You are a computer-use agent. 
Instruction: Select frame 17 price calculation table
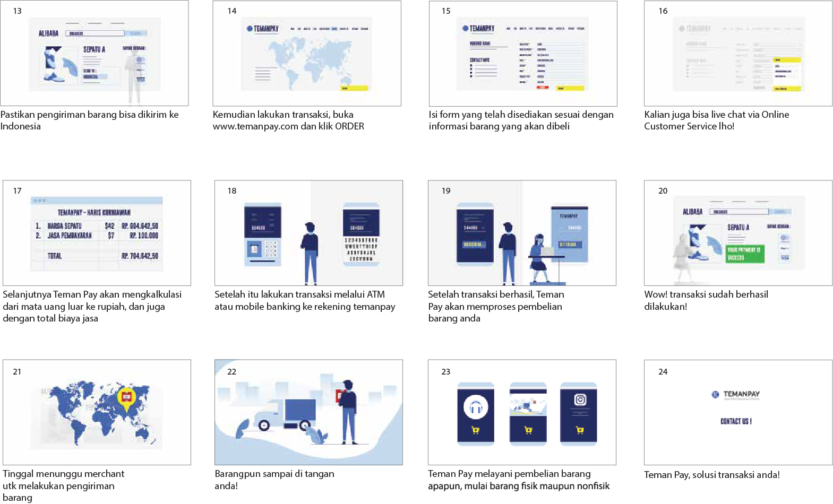(97, 233)
